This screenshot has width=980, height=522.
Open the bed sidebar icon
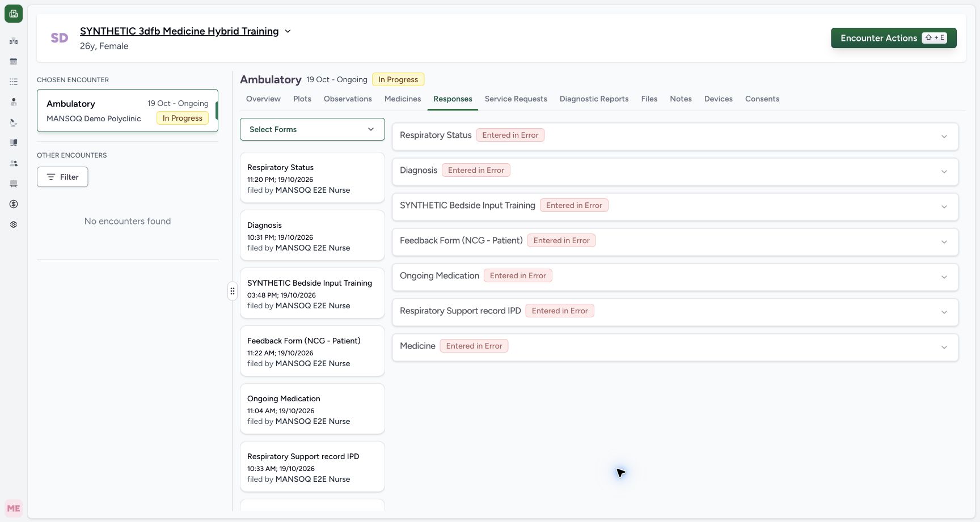pyautogui.click(x=14, y=184)
